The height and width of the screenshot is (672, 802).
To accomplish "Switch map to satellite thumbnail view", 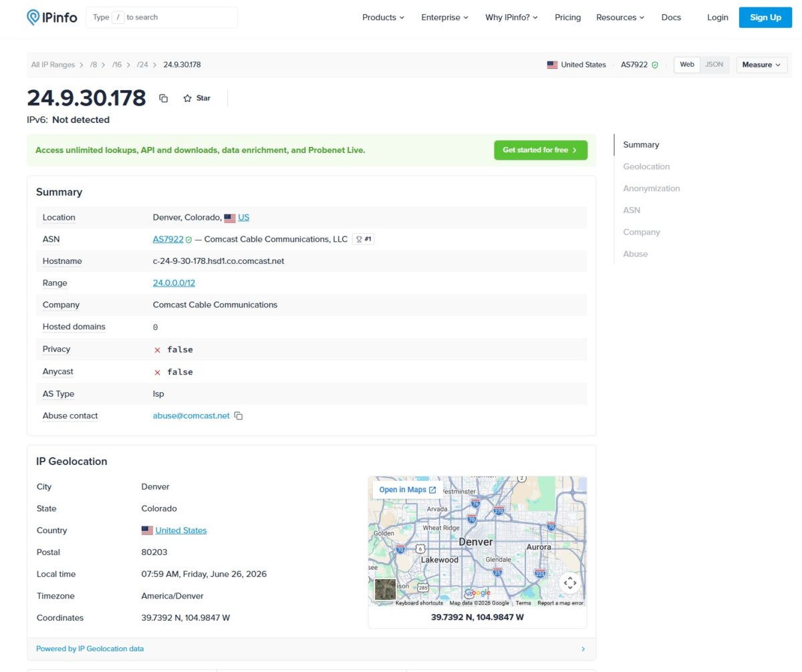I will coord(385,590).
